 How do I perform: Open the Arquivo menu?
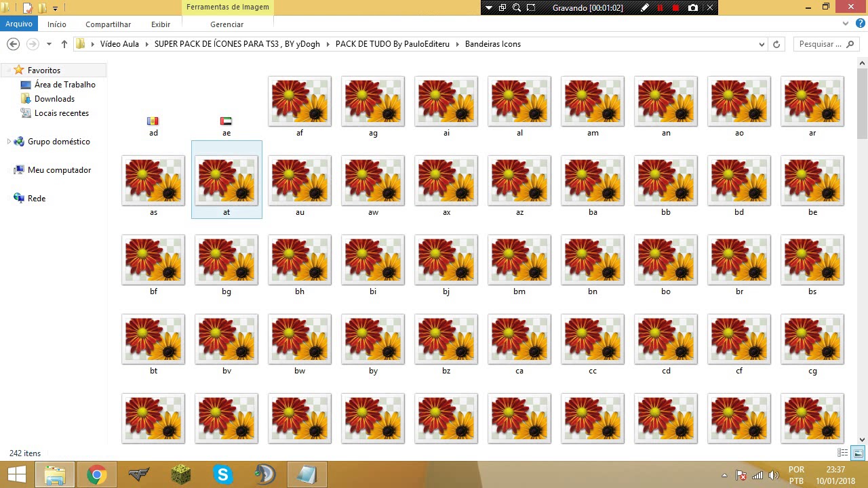coord(18,24)
